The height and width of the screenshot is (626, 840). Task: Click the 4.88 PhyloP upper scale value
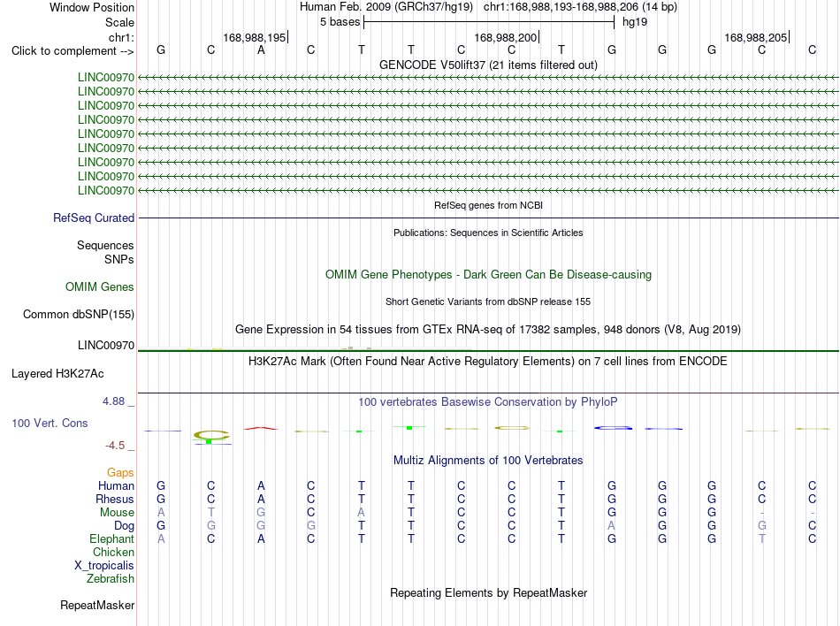[113, 401]
